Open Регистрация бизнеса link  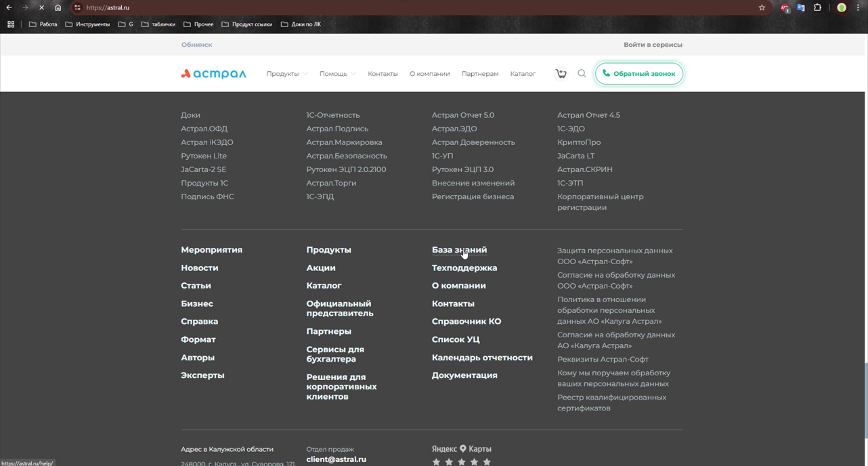[x=473, y=196]
